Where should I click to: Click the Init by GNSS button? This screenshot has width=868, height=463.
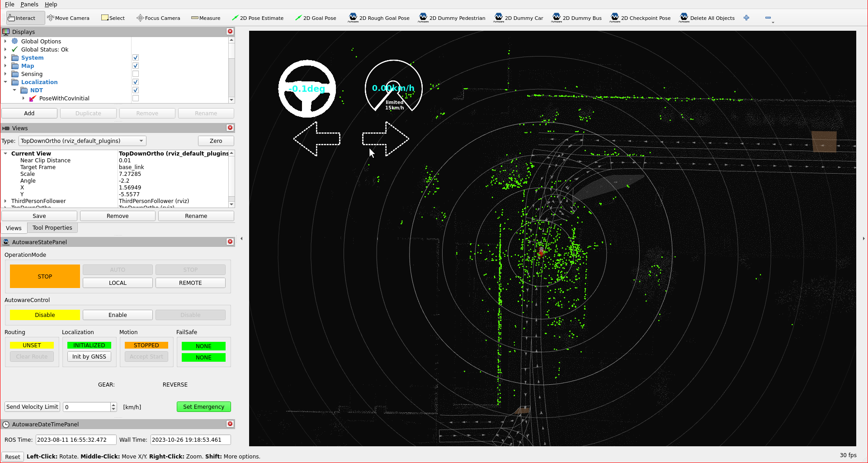[89, 357]
